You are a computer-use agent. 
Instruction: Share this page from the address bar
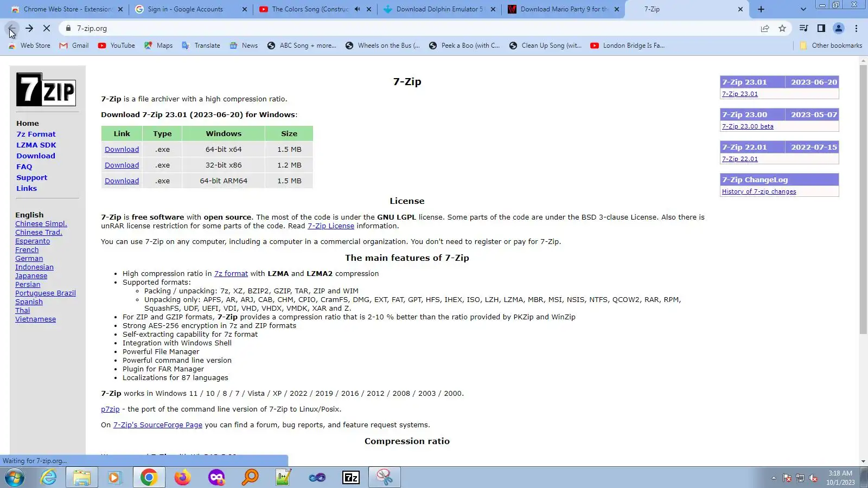[765, 28]
